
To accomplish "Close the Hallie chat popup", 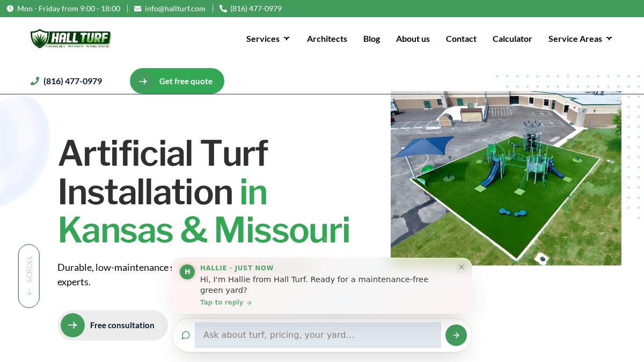I will coord(462,267).
